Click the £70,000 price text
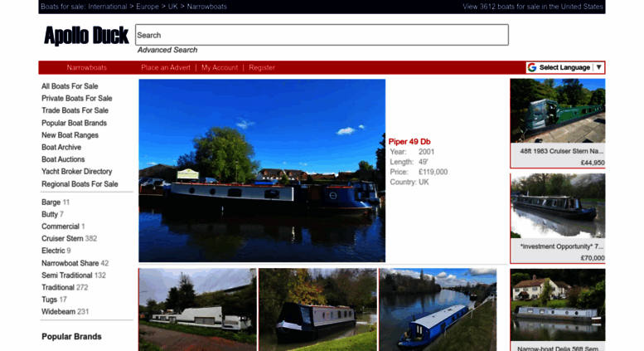644x351 pixels. coord(593,258)
